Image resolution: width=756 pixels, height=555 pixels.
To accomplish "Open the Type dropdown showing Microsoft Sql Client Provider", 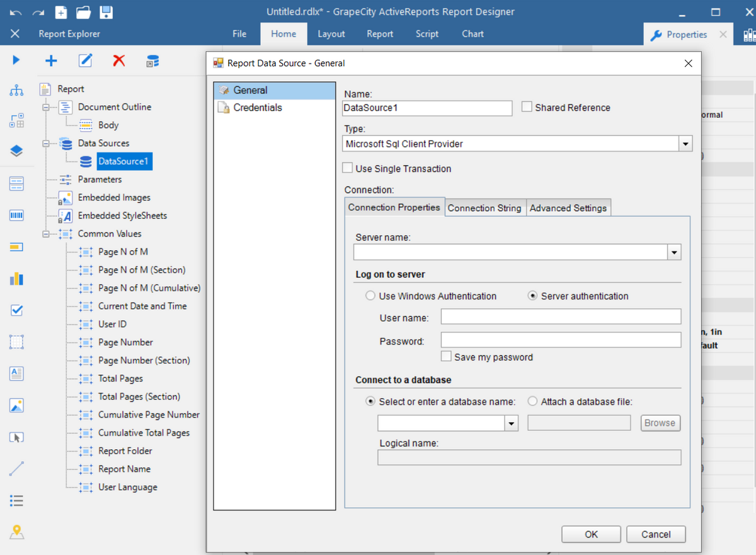I will (x=685, y=144).
